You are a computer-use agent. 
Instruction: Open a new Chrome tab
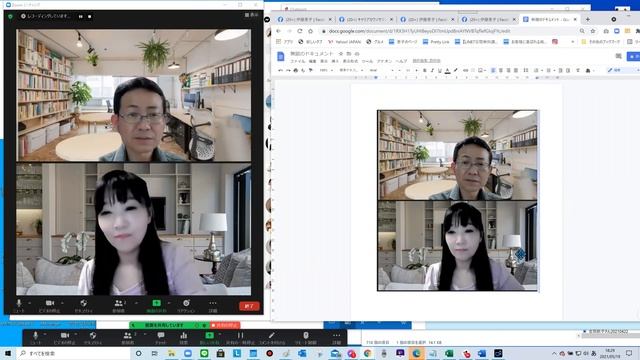tap(588, 19)
